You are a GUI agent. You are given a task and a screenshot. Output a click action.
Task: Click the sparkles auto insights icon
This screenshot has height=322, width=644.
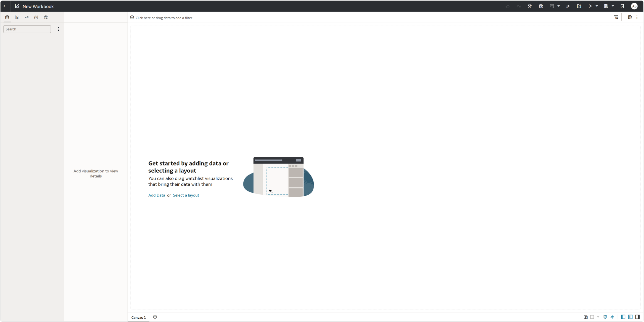pos(568,6)
